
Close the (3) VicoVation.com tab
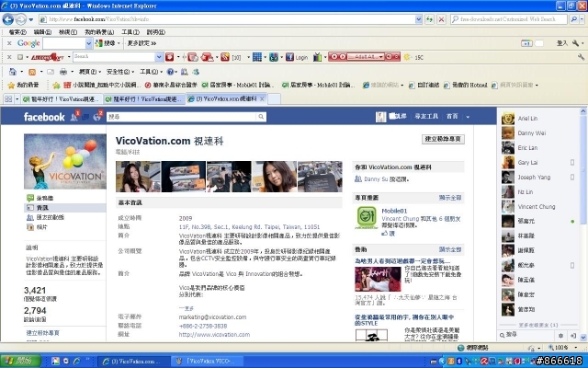(262, 98)
